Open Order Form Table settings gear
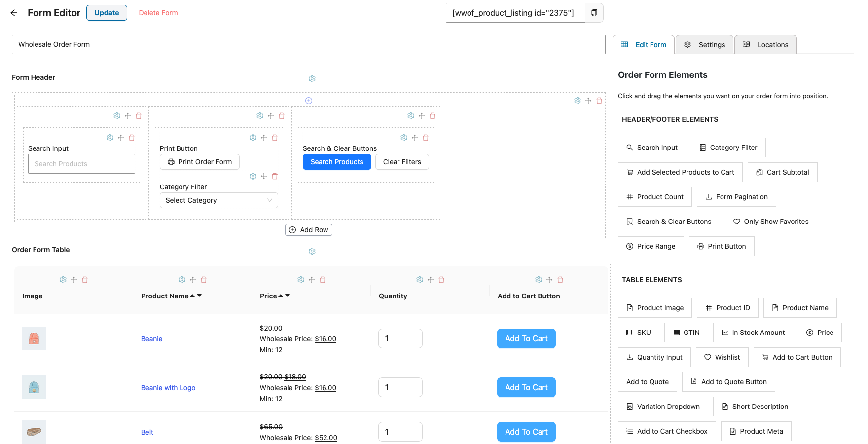868x444 pixels. pyautogui.click(x=312, y=251)
